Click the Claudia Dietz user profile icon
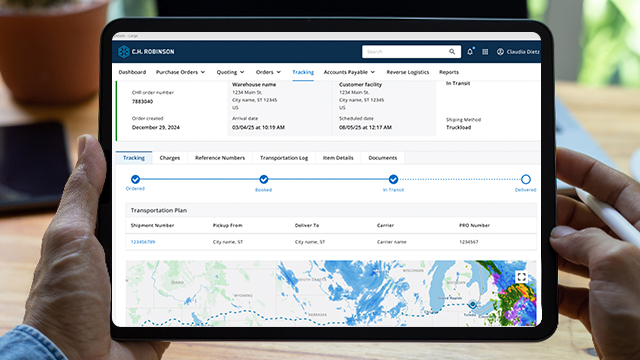Viewport: 640px width, 360px height. (x=500, y=52)
